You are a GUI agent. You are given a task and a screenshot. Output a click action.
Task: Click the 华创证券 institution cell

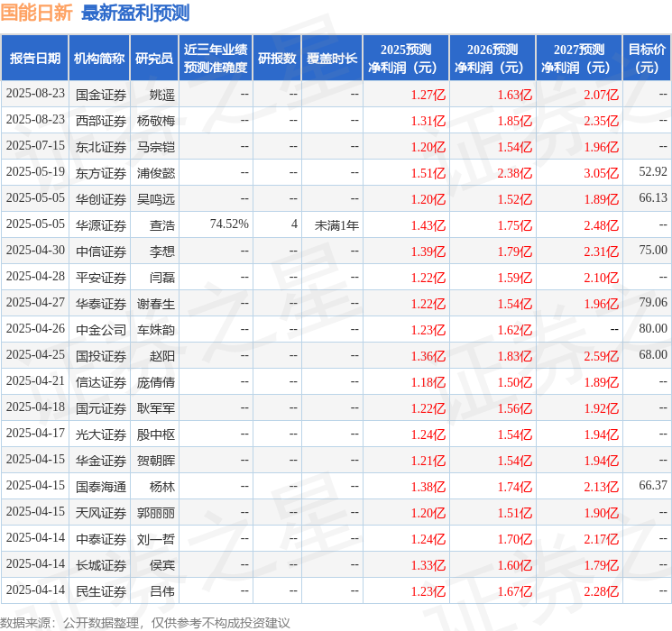(x=101, y=199)
